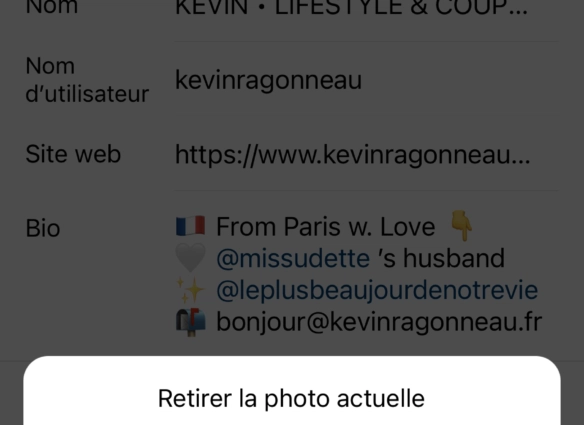Tap the Bio label
Screen dimensions: 584x425
pyautogui.click(x=43, y=228)
